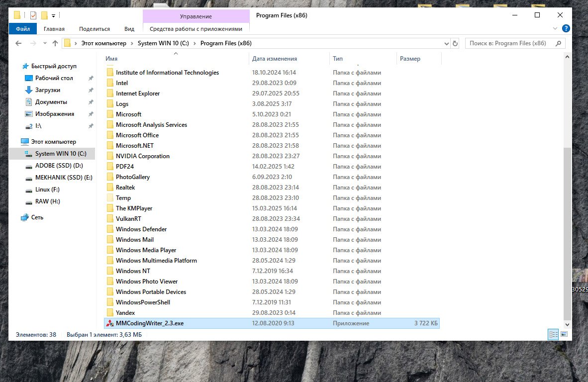Select ADOBE (SSD) (D:) drive in navigation pane

[59, 166]
